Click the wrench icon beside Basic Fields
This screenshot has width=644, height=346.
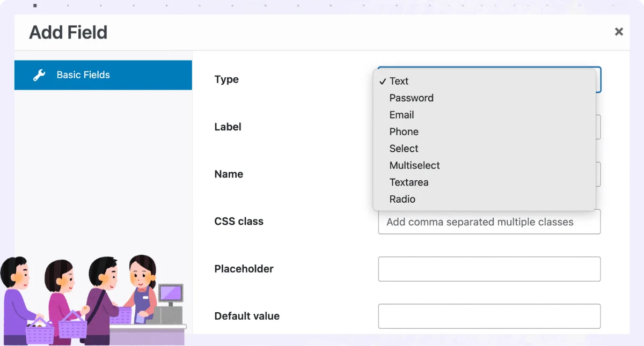[x=39, y=75]
